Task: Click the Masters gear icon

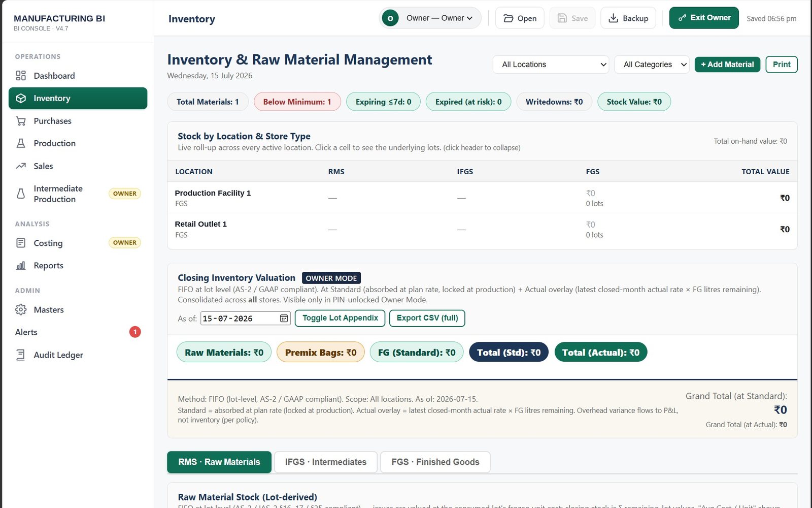Action: click(x=21, y=309)
